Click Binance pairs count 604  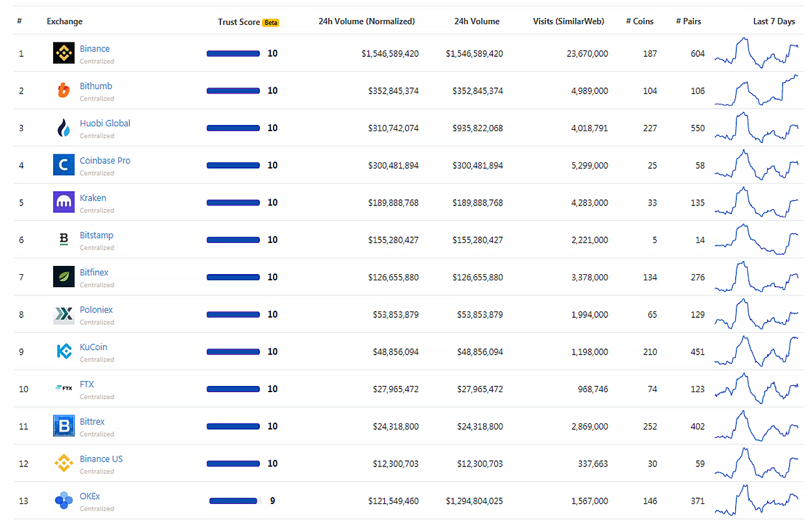tap(698, 54)
